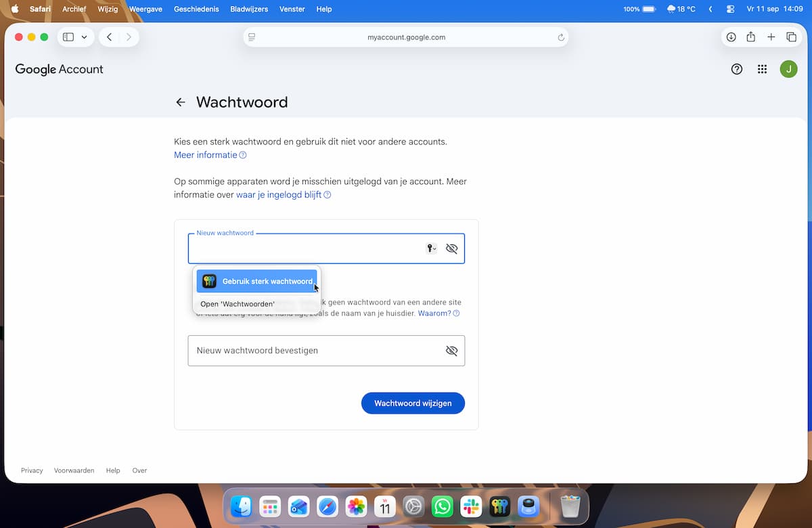Open Voorwaarden footer link
The height and width of the screenshot is (528, 812).
click(x=74, y=470)
